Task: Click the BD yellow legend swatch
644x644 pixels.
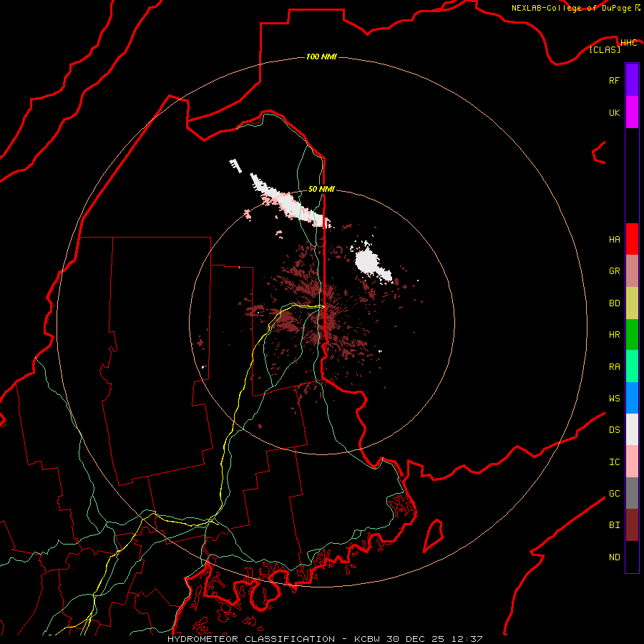Action: (x=632, y=303)
